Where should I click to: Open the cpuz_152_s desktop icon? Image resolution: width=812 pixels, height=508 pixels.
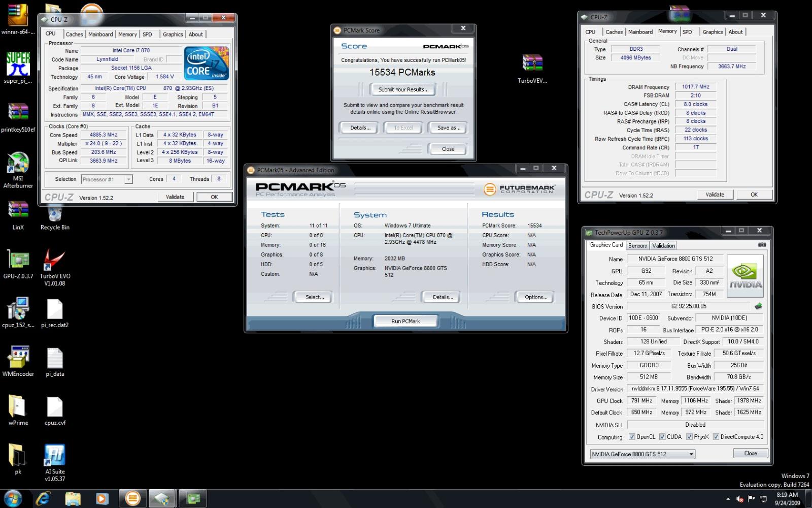pos(18,312)
